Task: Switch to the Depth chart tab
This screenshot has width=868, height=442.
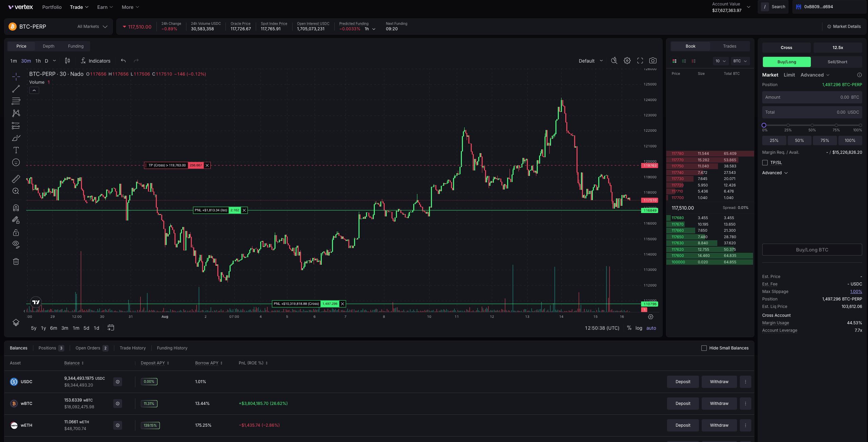Action: 49,46
